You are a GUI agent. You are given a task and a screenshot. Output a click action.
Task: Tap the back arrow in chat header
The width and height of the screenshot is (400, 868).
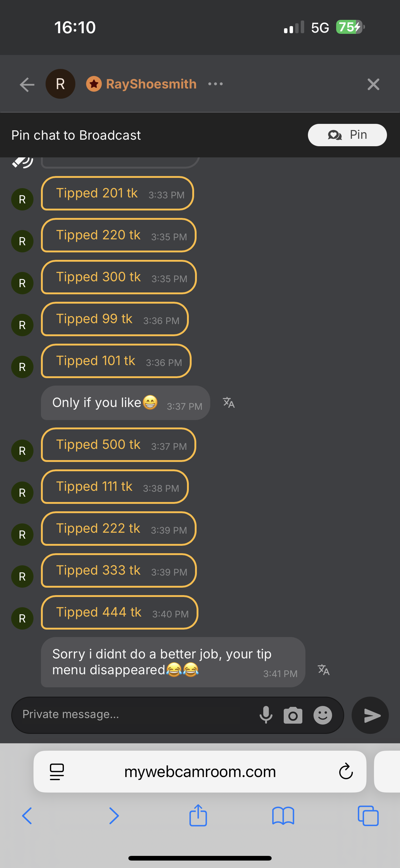(x=27, y=84)
